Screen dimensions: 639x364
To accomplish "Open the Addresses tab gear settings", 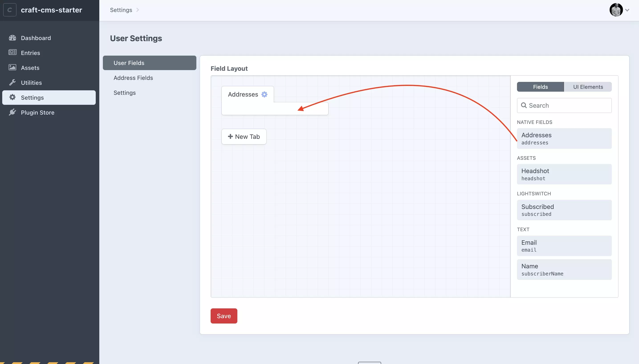I will pos(264,94).
